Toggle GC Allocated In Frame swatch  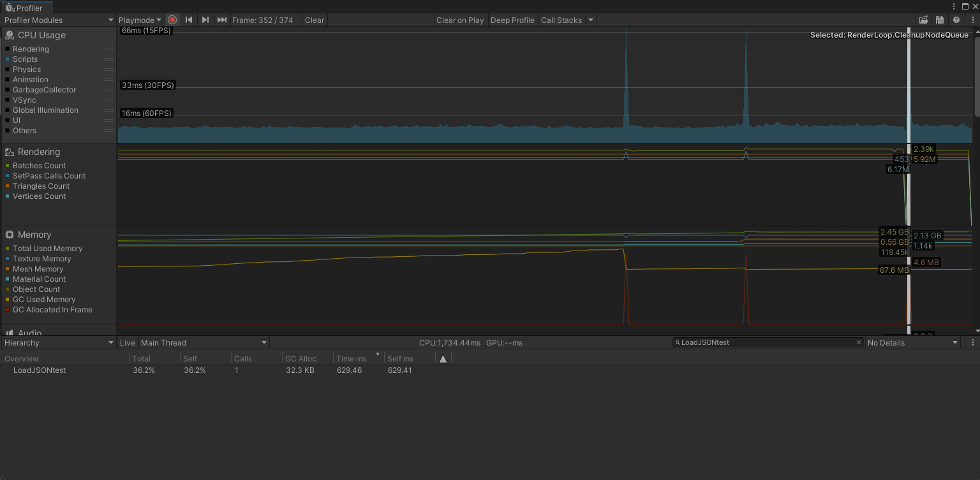[8, 310]
